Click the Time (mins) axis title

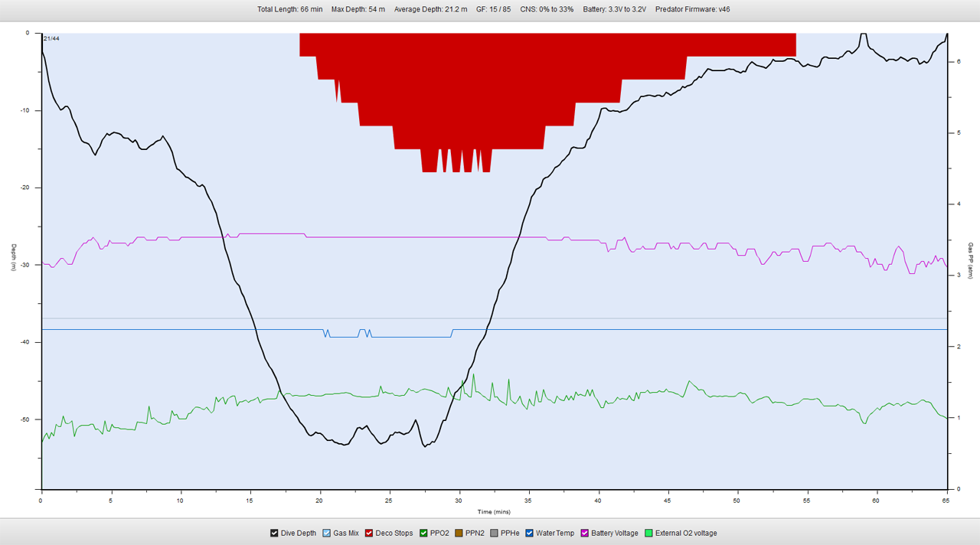494,511
